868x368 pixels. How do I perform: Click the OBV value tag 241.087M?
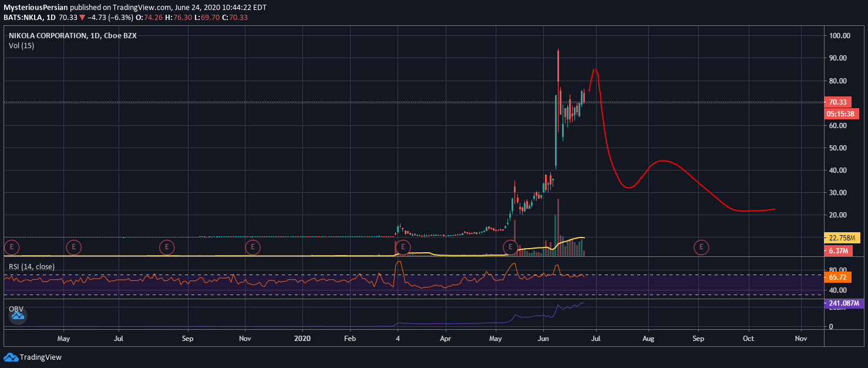(x=845, y=304)
